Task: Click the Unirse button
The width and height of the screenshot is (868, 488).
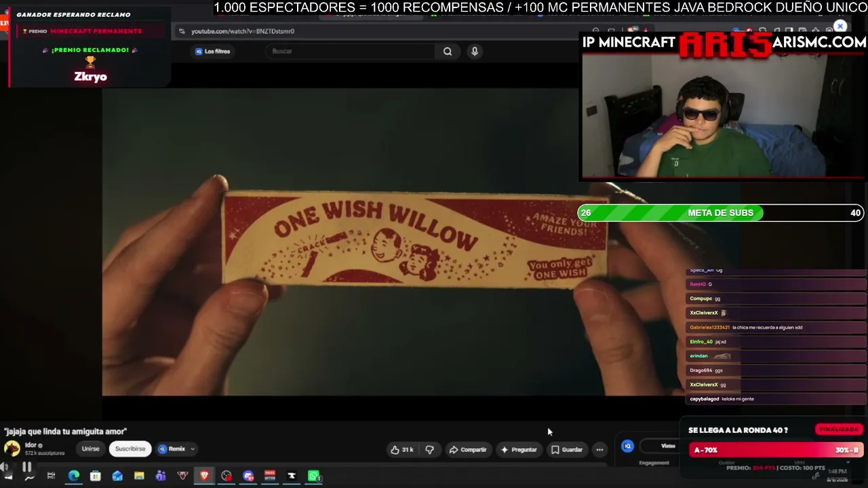Action: point(90,449)
